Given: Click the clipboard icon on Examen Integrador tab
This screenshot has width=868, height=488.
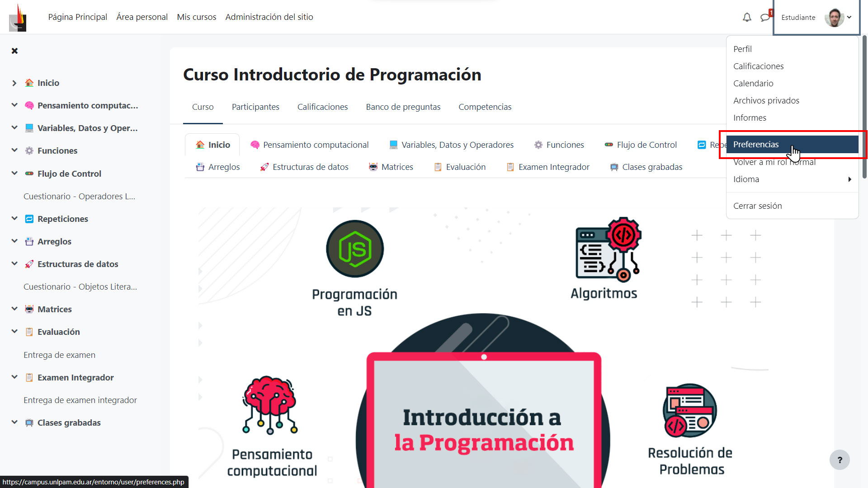Looking at the screenshot, I should point(510,167).
